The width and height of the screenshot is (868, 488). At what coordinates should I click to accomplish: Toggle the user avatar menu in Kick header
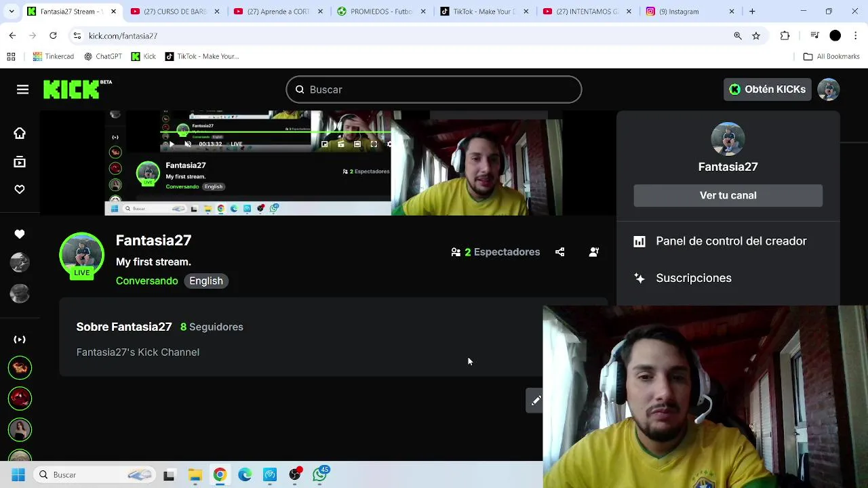point(829,89)
